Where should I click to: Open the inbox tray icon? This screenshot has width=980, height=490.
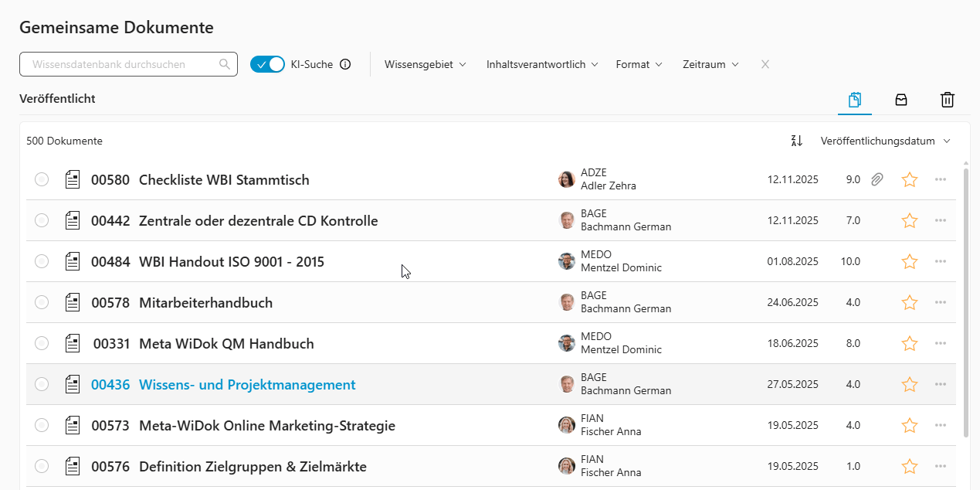pos(900,100)
